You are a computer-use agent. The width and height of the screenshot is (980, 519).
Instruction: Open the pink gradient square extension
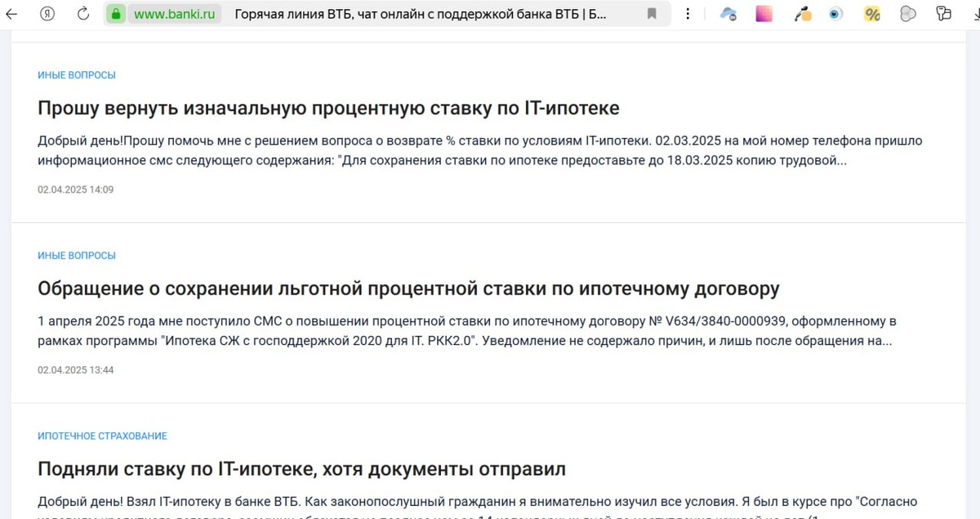click(764, 14)
